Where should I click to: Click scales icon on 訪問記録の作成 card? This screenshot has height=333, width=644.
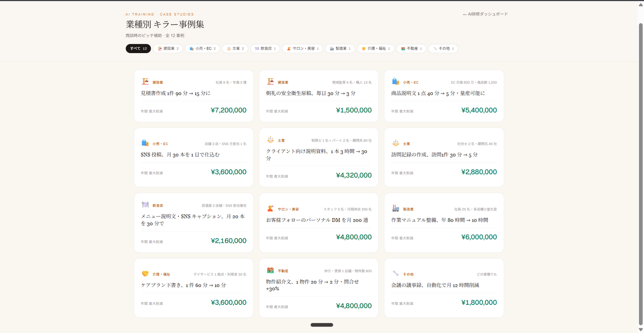[x=395, y=143]
